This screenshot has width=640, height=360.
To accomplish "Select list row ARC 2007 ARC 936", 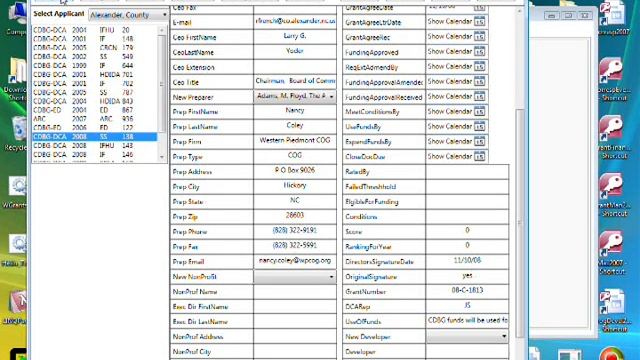I will 94,119.
